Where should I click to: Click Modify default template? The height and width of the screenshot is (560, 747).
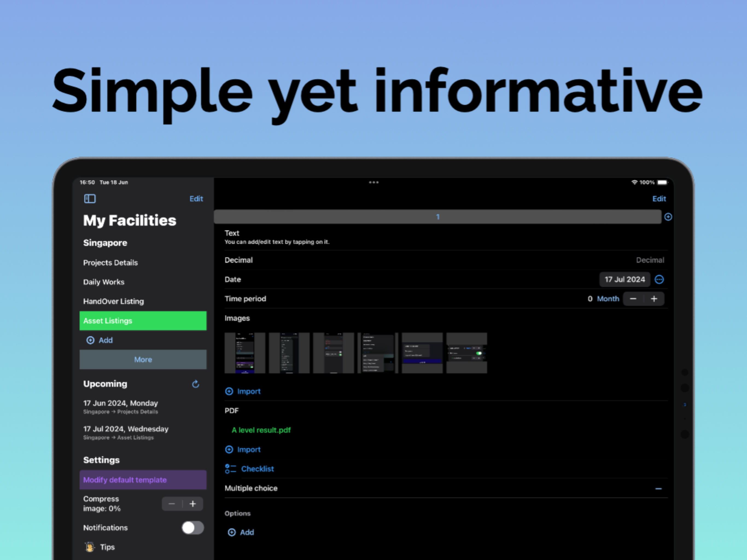143,480
